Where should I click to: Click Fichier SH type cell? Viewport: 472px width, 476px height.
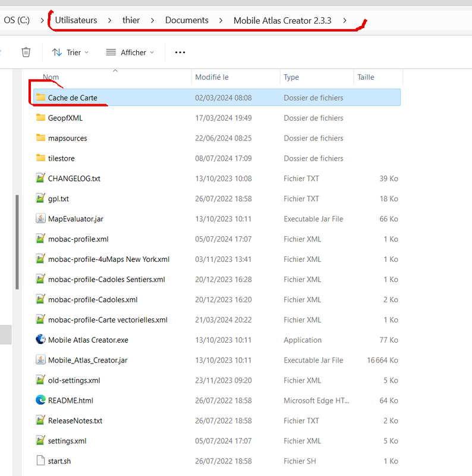300,461
